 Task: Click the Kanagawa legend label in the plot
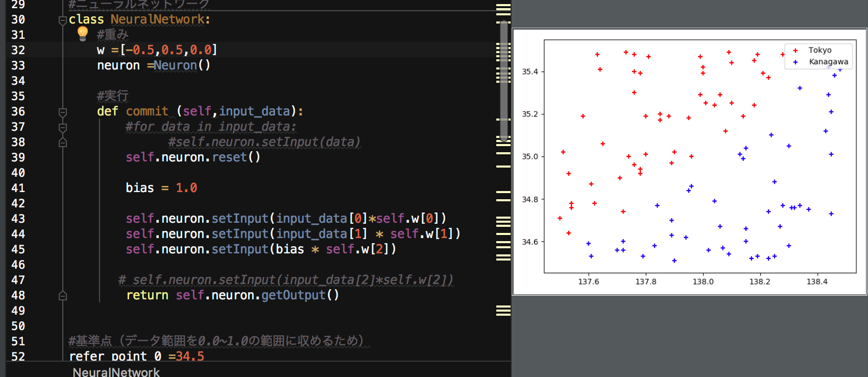828,62
